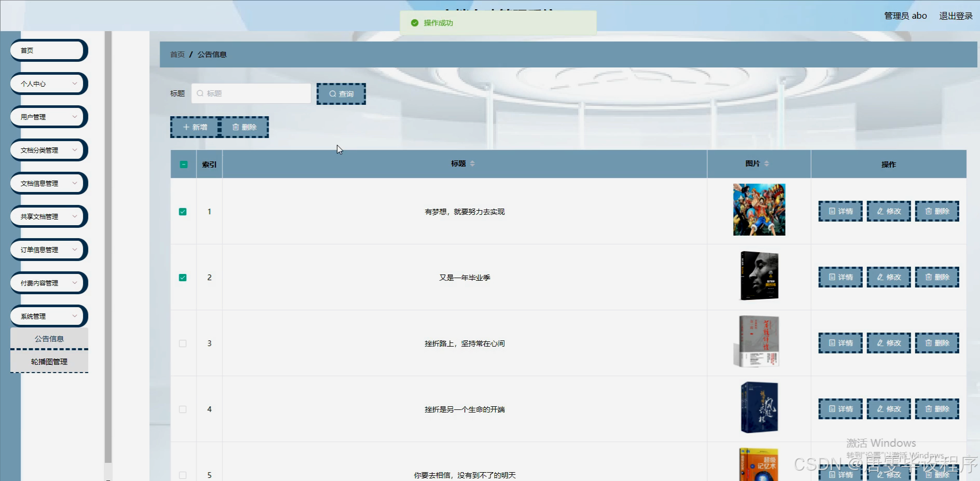Image resolution: width=980 pixels, height=481 pixels.
Task: Sort by the 图片 column sort arrows
Action: click(766, 163)
